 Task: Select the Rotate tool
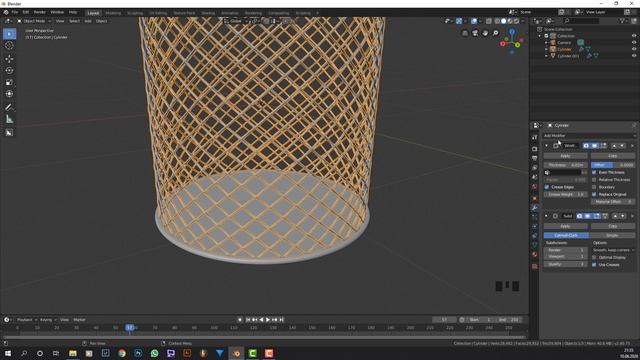tap(9, 70)
